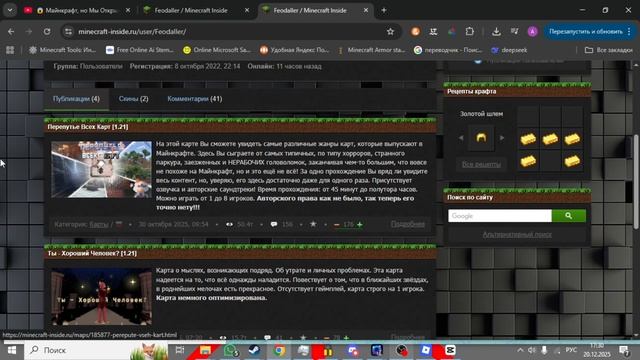Click the system tray volume icon
The width and height of the screenshot is (640, 360).
tap(531, 350)
